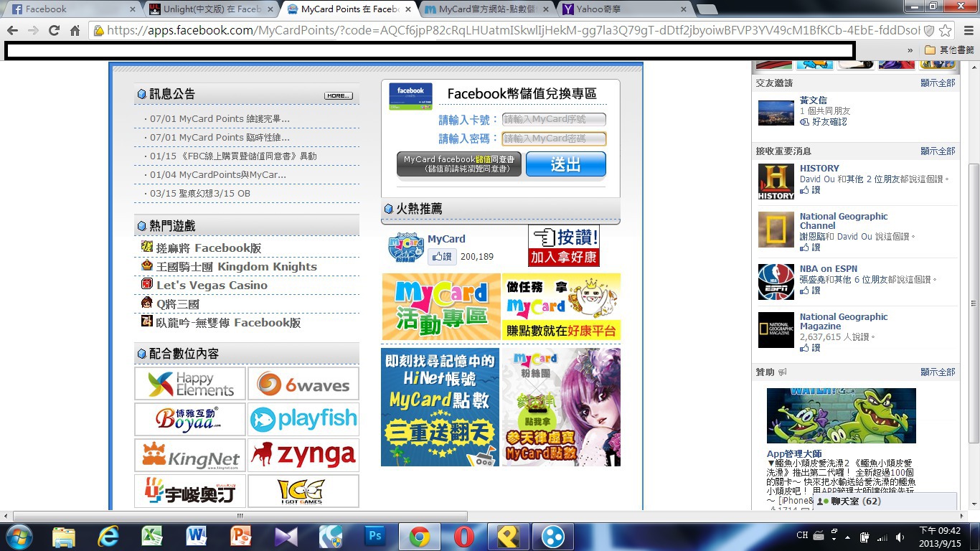This screenshot has height=551, width=980.
Task: Open the 做任務拿MyCard 好康平台 banner
Action: (561, 306)
